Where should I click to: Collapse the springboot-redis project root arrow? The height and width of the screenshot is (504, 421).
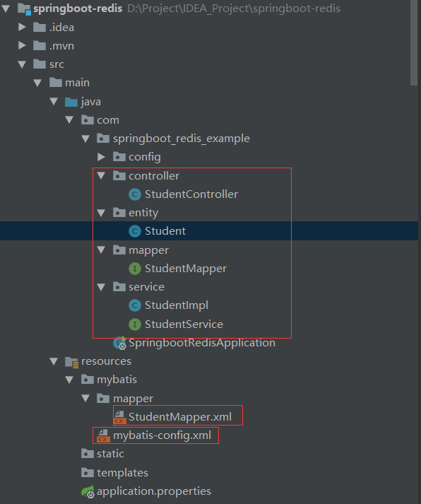[x=6, y=8]
